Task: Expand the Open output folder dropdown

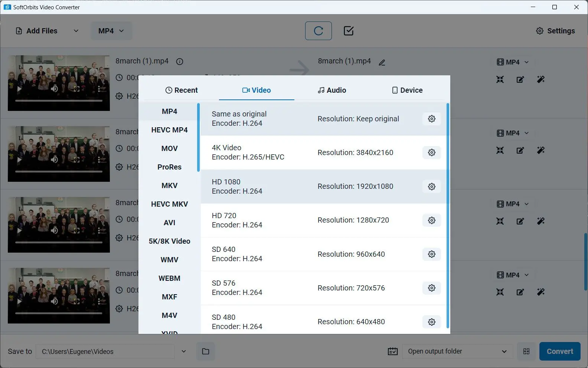Action: [x=504, y=351]
